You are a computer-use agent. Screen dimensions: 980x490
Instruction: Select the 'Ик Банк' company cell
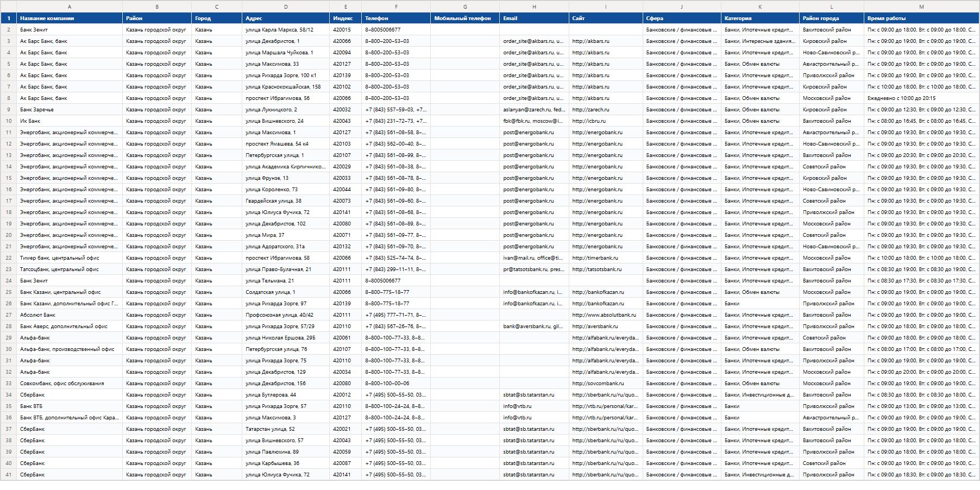pyautogui.click(x=70, y=121)
